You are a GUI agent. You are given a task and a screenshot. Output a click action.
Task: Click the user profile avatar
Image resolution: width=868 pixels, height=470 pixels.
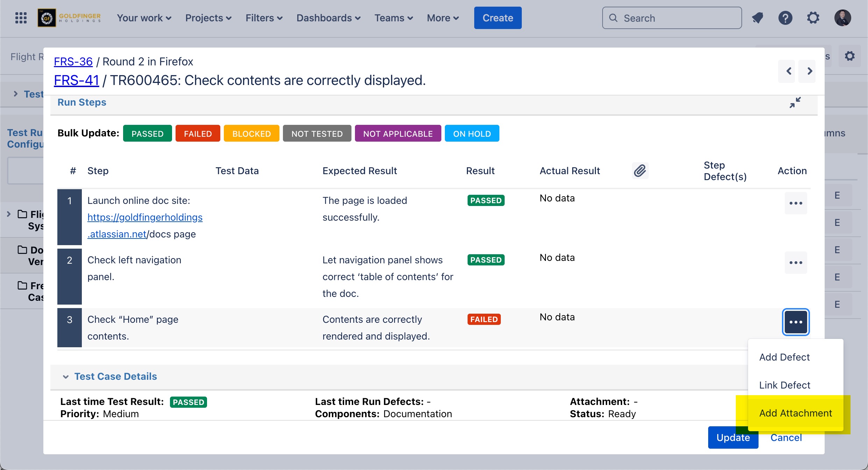(x=842, y=18)
